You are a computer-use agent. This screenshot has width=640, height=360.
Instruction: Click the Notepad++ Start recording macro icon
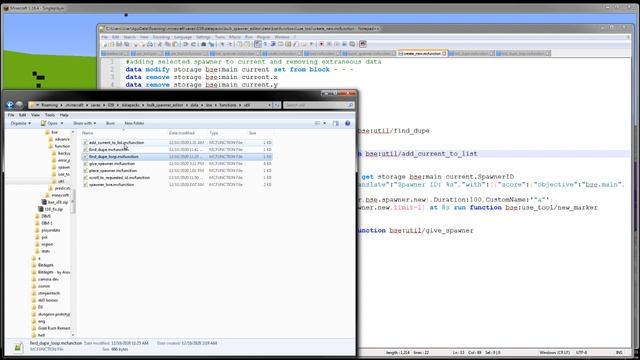coord(322,44)
